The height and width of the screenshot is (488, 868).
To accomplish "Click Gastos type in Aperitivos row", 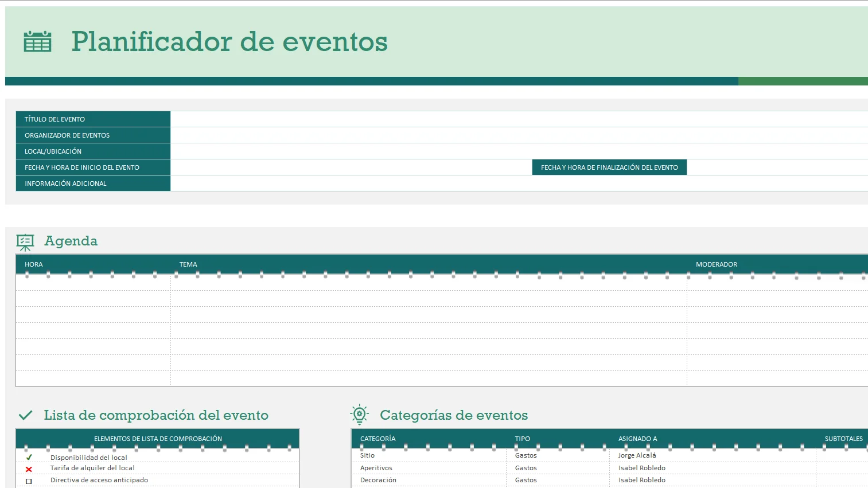I will point(526,468).
